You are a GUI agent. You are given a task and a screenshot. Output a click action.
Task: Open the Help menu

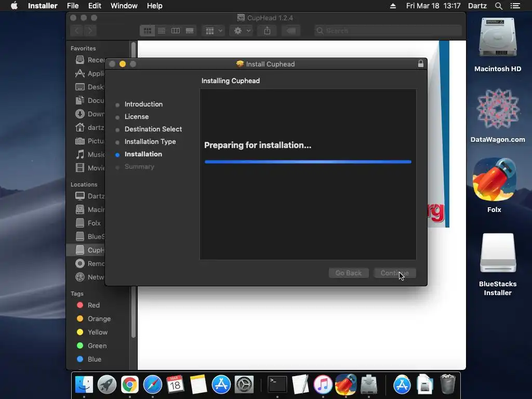(154, 6)
